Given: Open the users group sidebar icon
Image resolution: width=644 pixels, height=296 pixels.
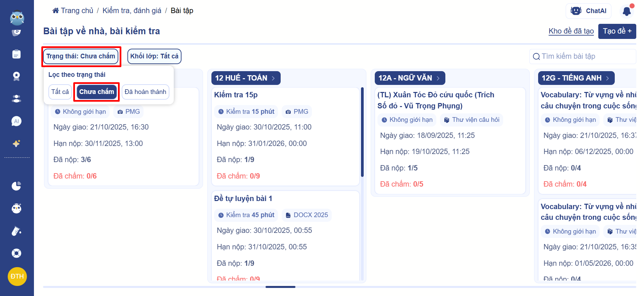Looking at the screenshot, I should (x=16, y=99).
